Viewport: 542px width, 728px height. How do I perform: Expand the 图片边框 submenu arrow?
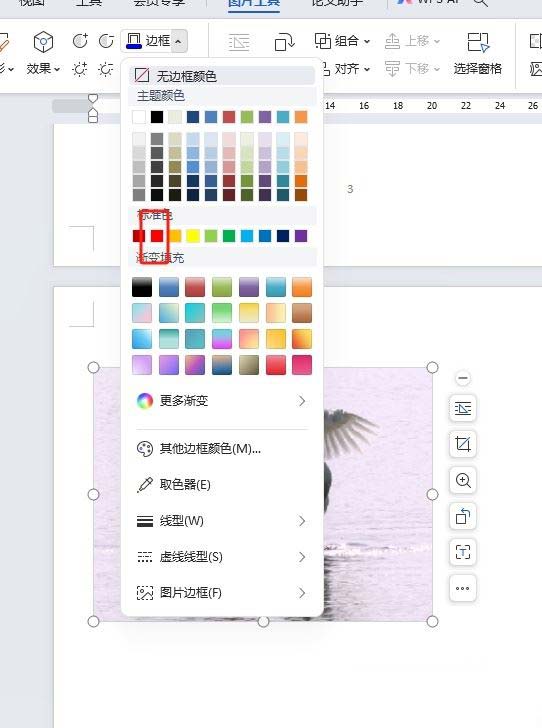302,593
